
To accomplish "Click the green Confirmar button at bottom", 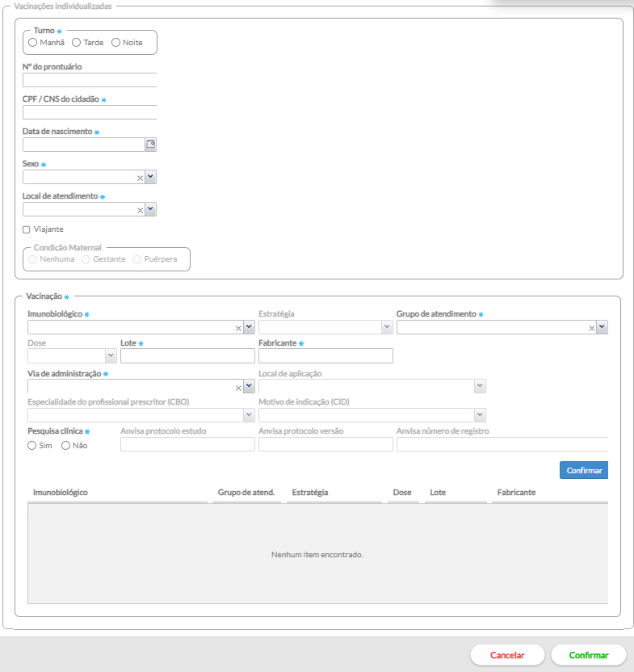I will click(589, 655).
